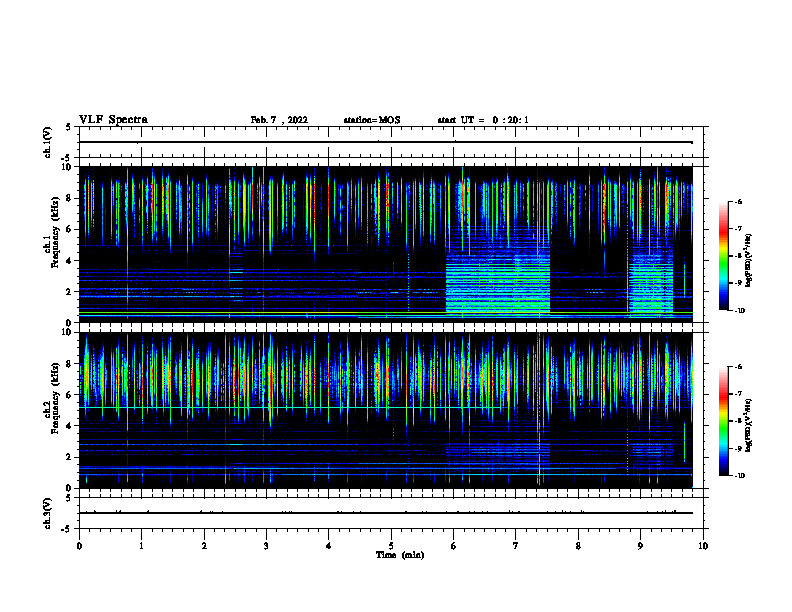Click the ch.1 spectrogram color scale bar
Viewport: 792px width, 612px height.
[724, 256]
